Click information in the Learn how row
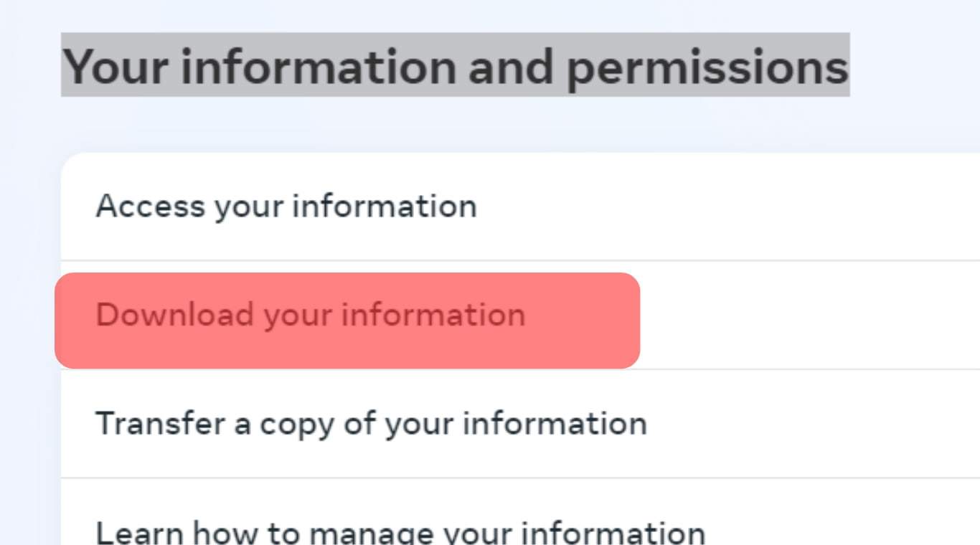 click(613, 532)
